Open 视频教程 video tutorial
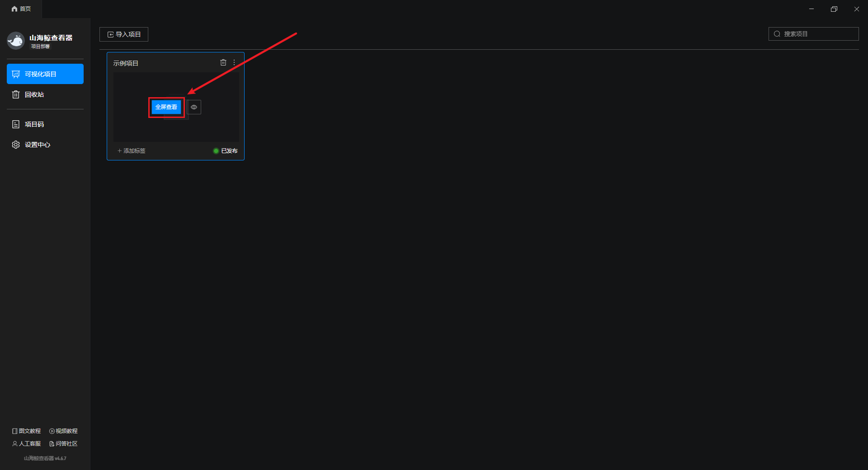Image resolution: width=868 pixels, height=470 pixels. click(63, 431)
